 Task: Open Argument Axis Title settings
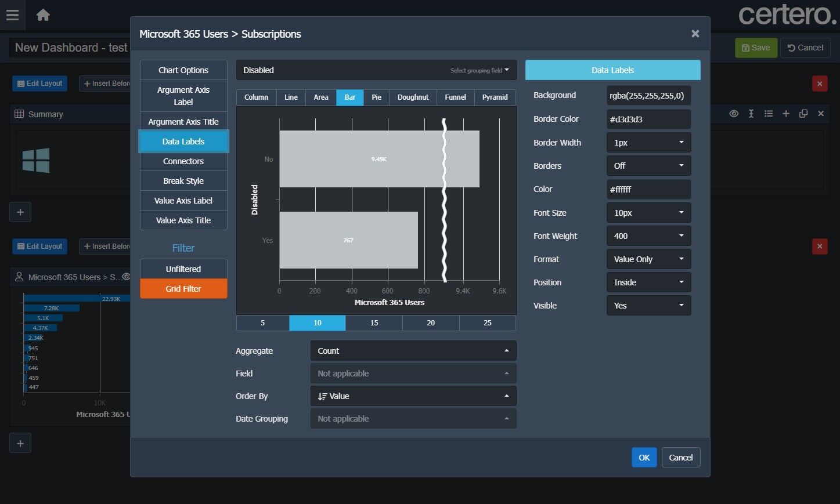[183, 122]
